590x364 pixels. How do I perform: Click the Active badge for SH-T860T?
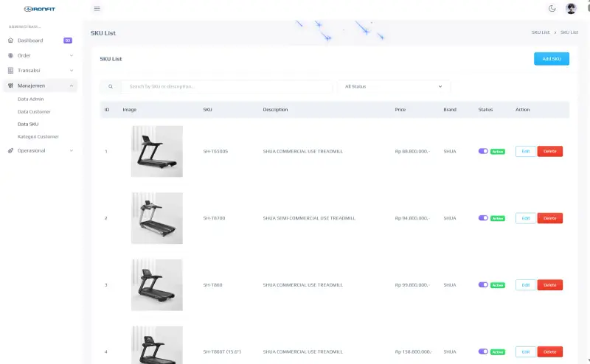pyautogui.click(x=497, y=352)
